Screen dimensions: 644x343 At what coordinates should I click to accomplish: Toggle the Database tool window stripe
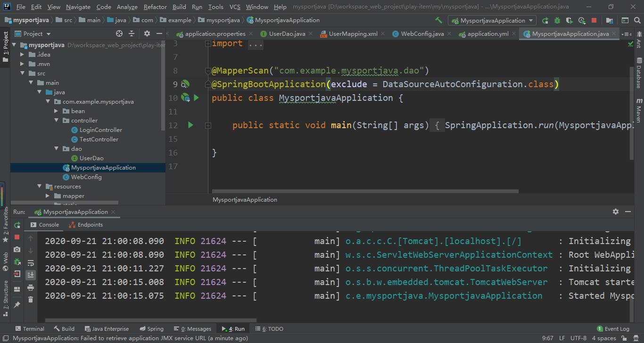tap(639, 73)
